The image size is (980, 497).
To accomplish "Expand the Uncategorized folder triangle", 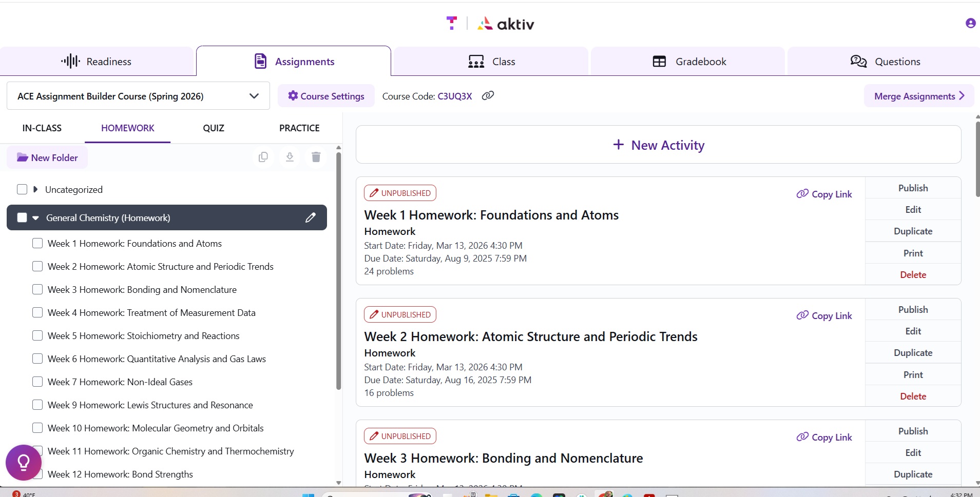I will [35, 189].
